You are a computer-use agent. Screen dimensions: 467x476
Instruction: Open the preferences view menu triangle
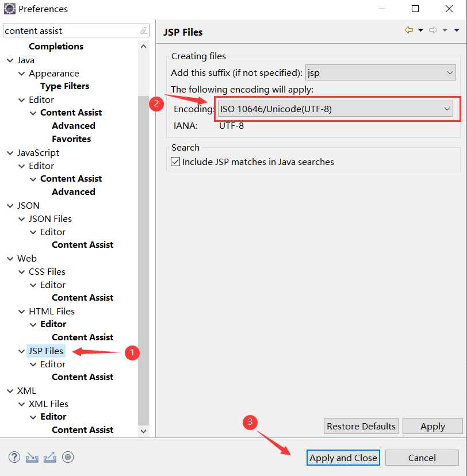457,30
